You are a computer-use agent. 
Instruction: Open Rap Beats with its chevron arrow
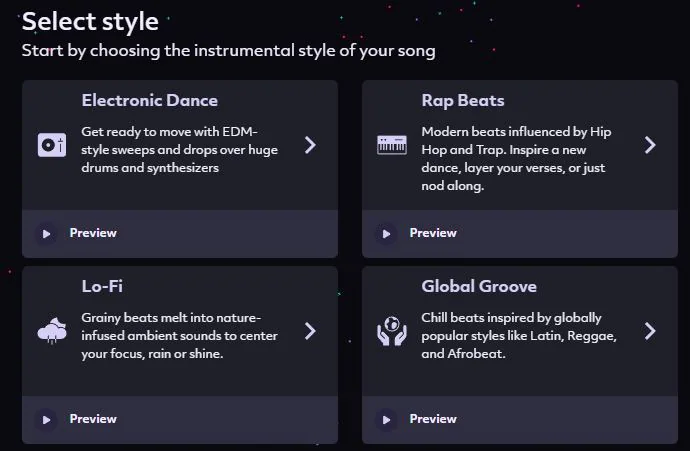pyautogui.click(x=650, y=145)
